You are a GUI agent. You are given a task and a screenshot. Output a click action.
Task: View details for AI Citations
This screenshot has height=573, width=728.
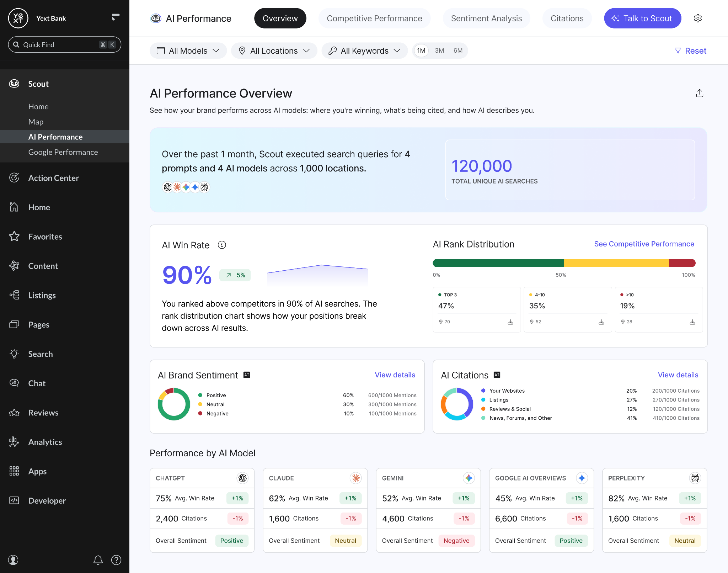pos(678,375)
